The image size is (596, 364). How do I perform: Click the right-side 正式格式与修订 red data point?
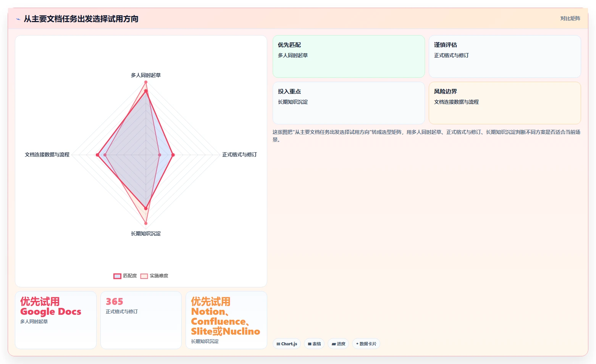click(x=173, y=155)
